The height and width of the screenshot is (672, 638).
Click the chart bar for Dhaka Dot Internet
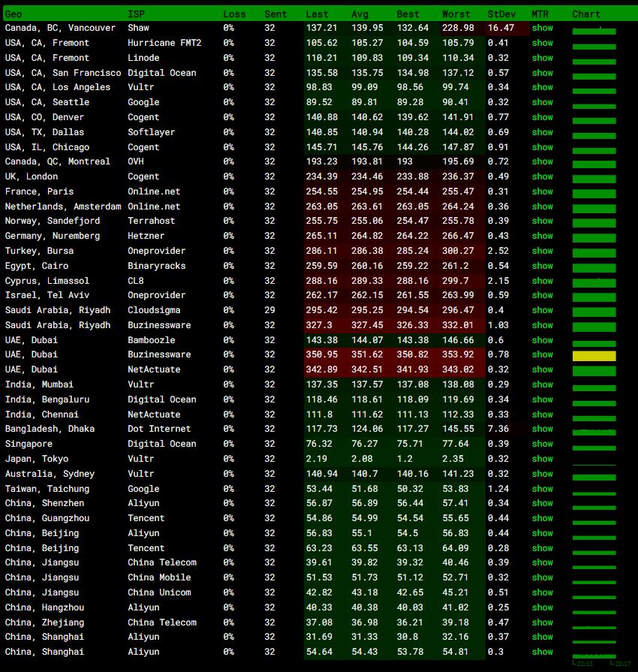(594, 432)
